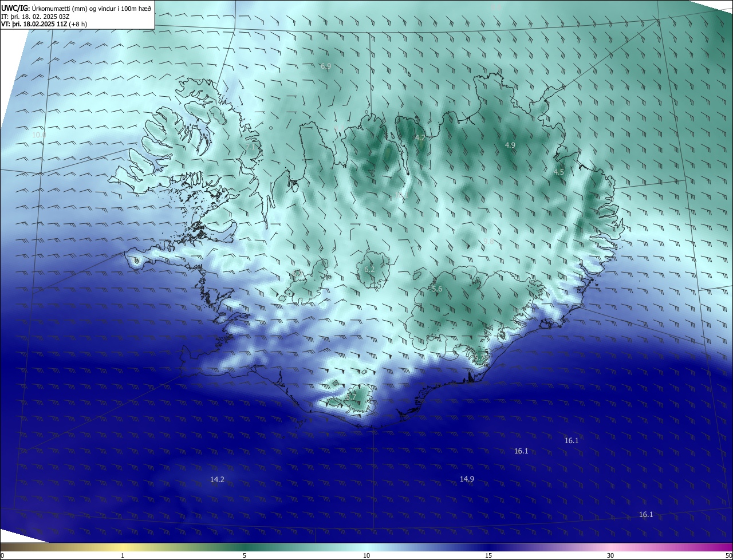The width and height of the screenshot is (733, 560).
Task: Click the 4.9 value label on map
Action: pos(510,145)
